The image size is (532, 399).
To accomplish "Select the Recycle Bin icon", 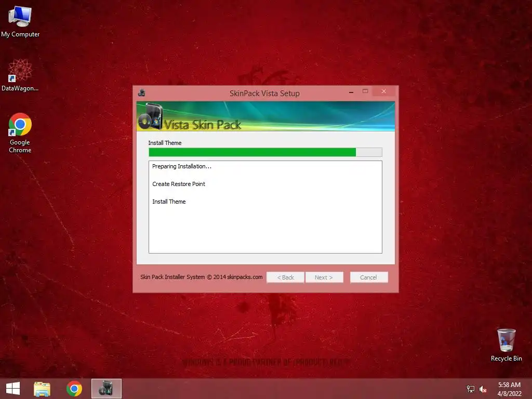I will [x=506, y=345].
